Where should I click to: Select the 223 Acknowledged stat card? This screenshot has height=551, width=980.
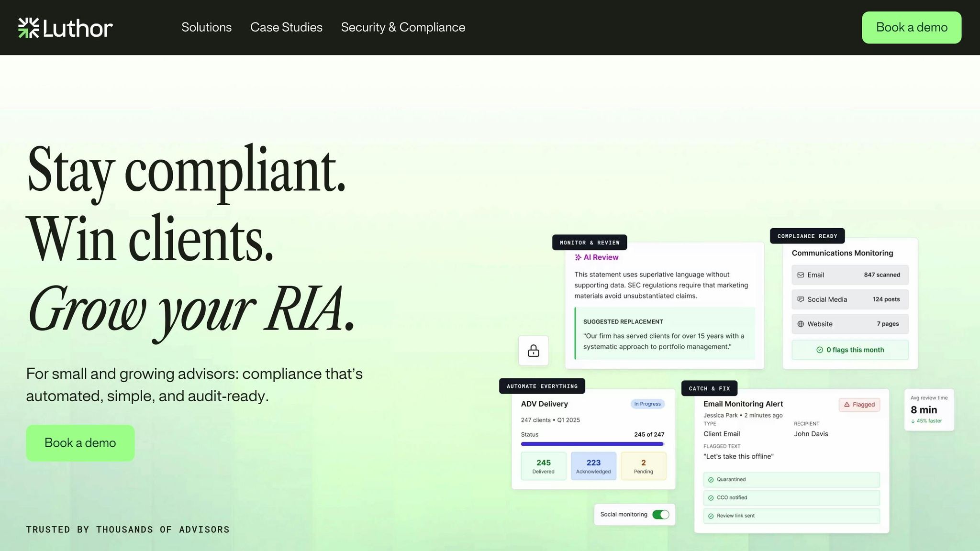coord(593,465)
